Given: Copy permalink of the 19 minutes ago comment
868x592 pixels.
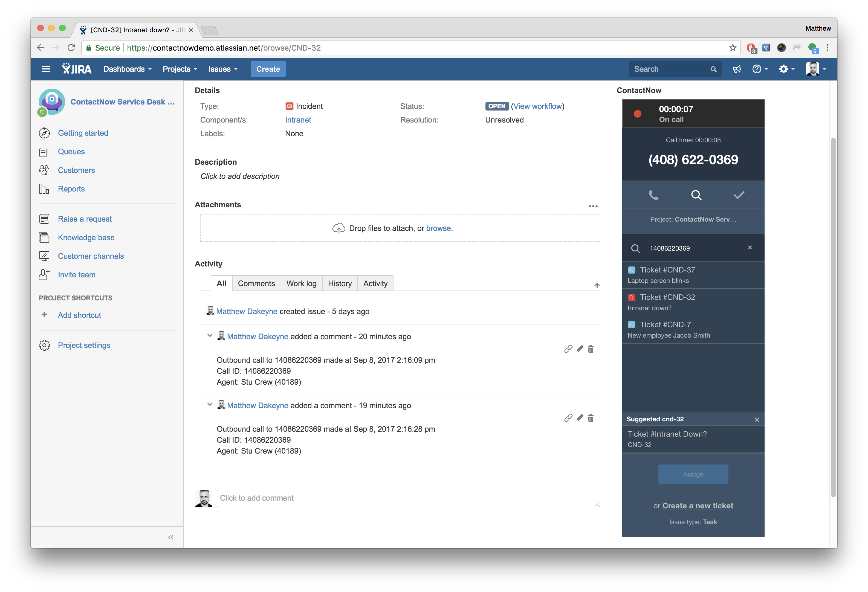Looking at the screenshot, I should pos(568,418).
